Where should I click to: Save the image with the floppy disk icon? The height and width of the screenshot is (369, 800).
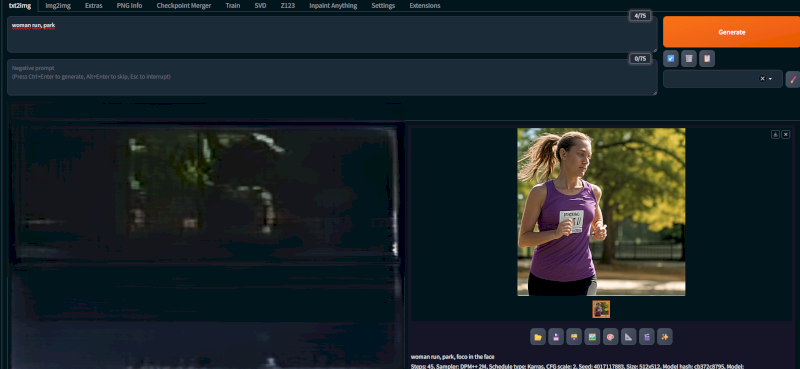(556, 337)
